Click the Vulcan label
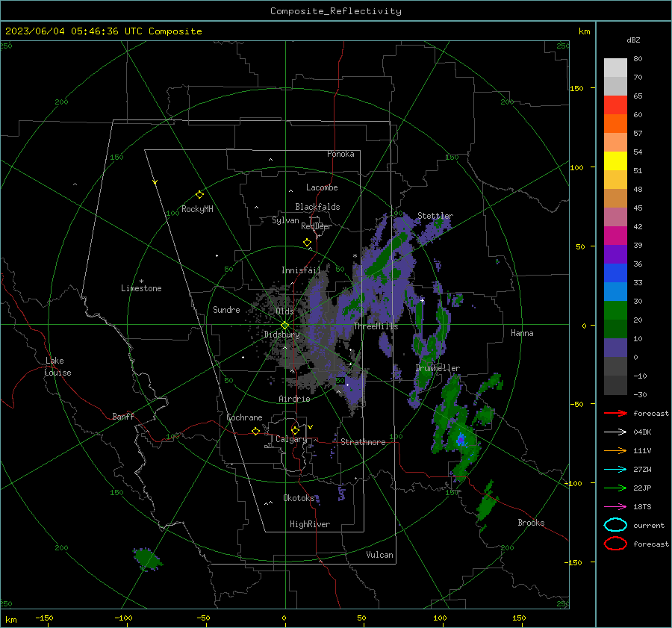Viewport: 672px width, 628px height. coord(379,555)
